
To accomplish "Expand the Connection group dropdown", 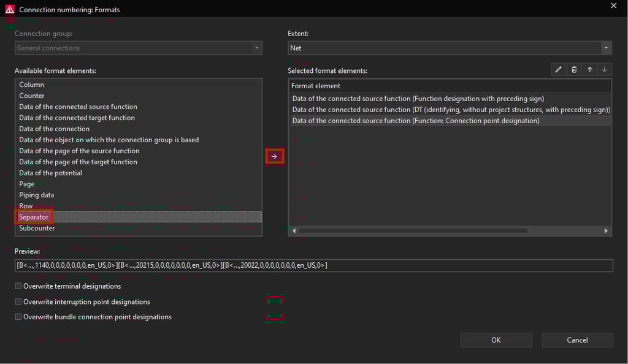I will pyautogui.click(x=138, y=48).
